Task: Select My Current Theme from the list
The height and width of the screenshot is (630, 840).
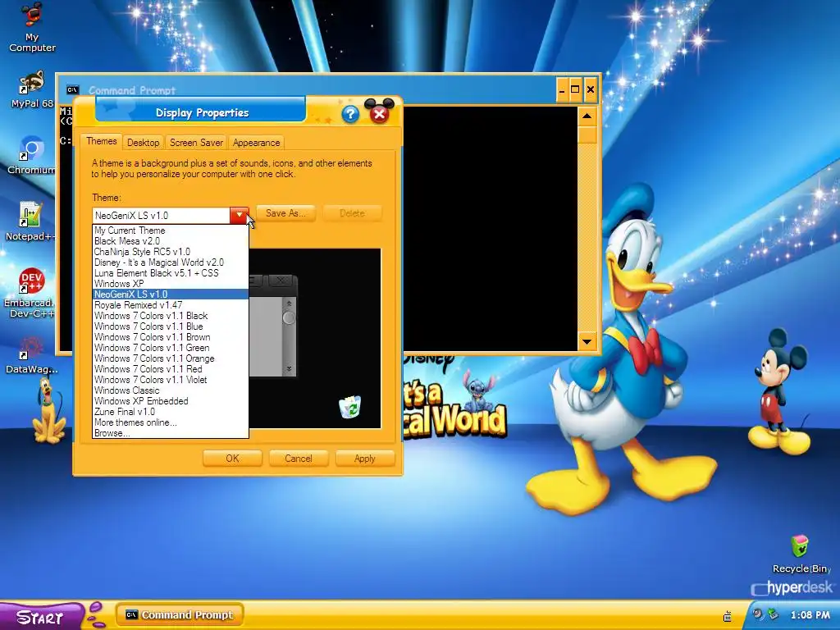Action: (171, 231)
